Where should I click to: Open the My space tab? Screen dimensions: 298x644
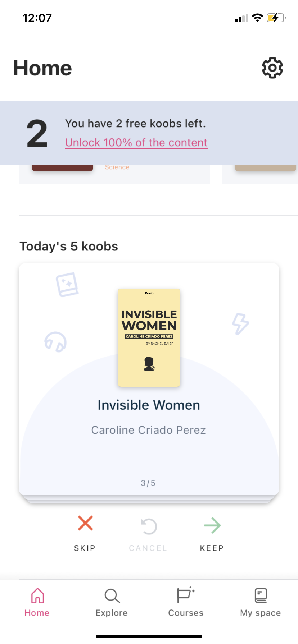(x=261, y=601)
